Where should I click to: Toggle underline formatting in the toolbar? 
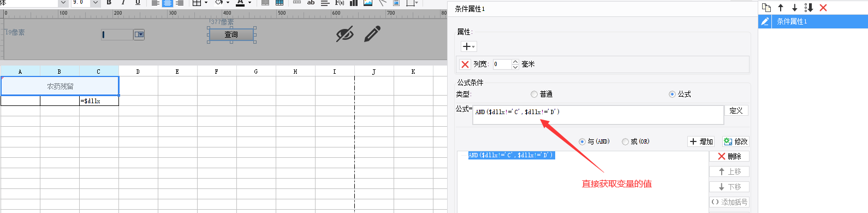138,3
